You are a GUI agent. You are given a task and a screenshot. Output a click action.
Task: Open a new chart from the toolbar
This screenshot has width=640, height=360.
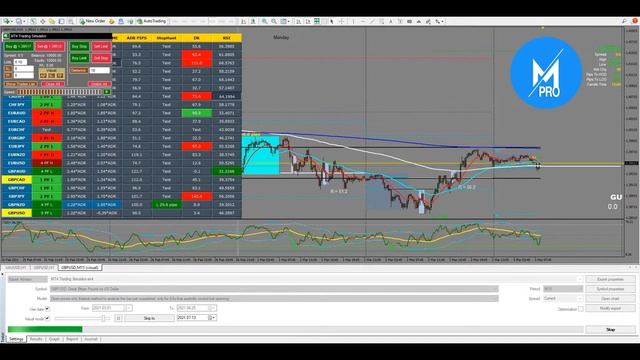[x=7, y=21]
